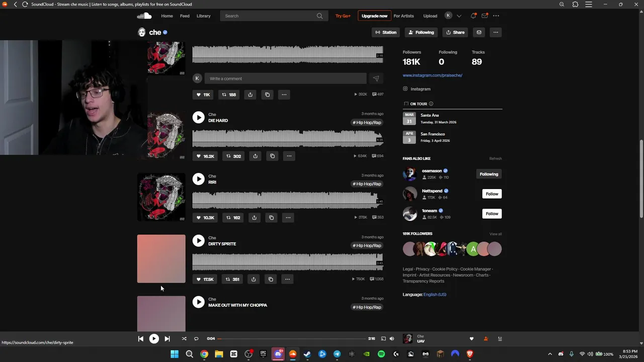
Task: Click the search input field
Action: click(x=274, y=16)
